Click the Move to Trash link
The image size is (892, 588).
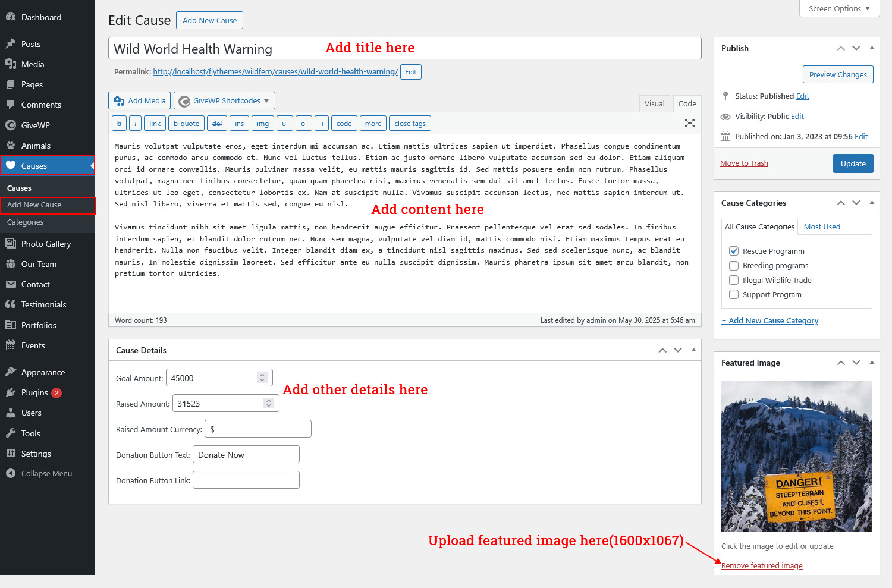click(x=744, y=163)
